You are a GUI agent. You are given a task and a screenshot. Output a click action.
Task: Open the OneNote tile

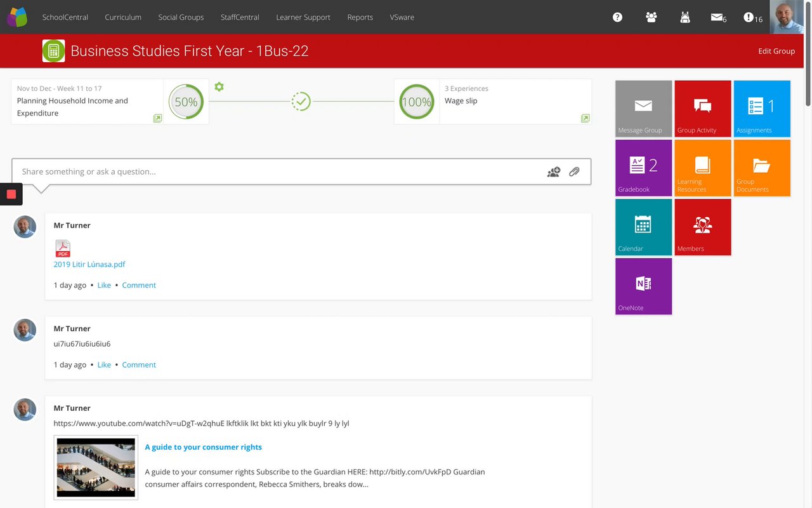pos(643,286)
